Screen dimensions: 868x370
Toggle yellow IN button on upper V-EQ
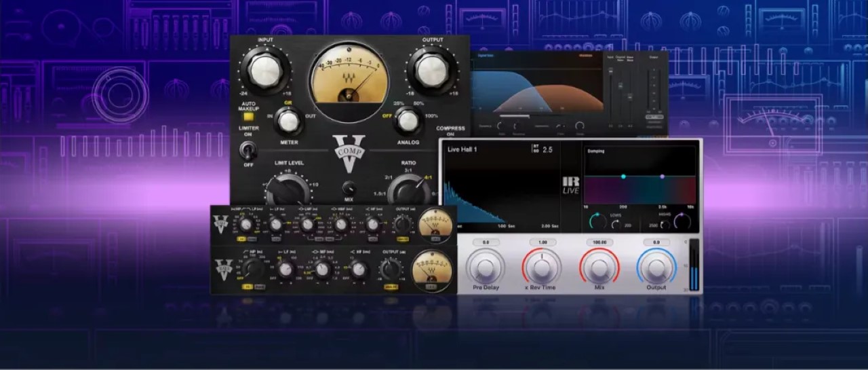[241, 239]
